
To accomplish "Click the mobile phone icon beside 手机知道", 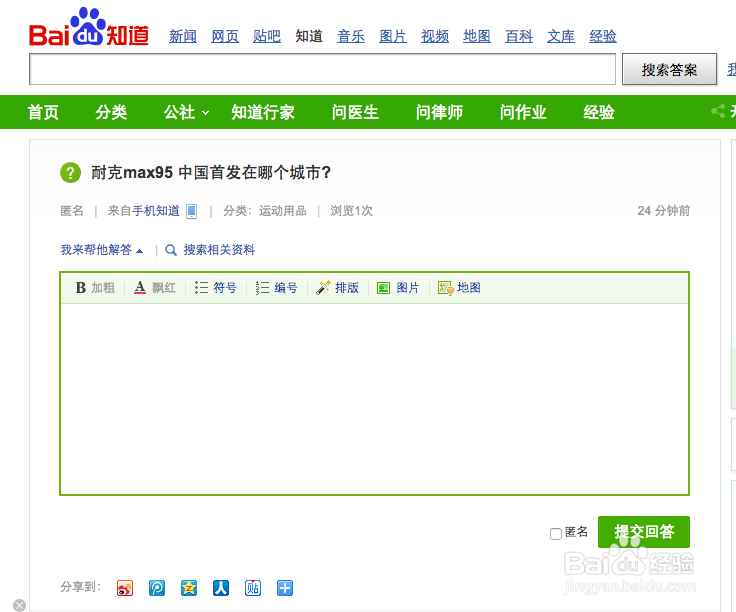I will click(192, 212).
